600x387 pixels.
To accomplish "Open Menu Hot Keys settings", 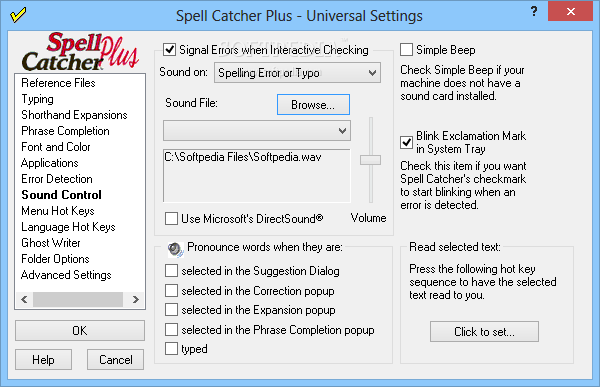I will (58, 211).
